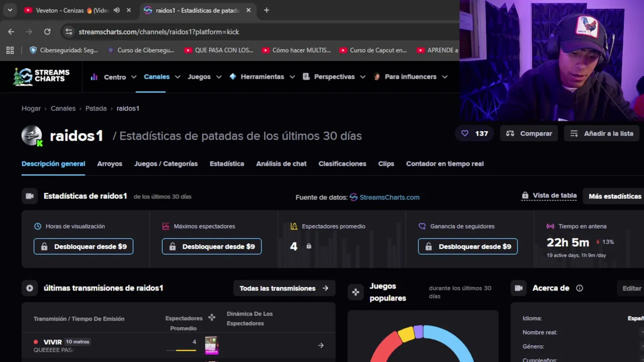Click lock icon next to average viewers 4
This screenshot has width=644, height=362.
309,246
